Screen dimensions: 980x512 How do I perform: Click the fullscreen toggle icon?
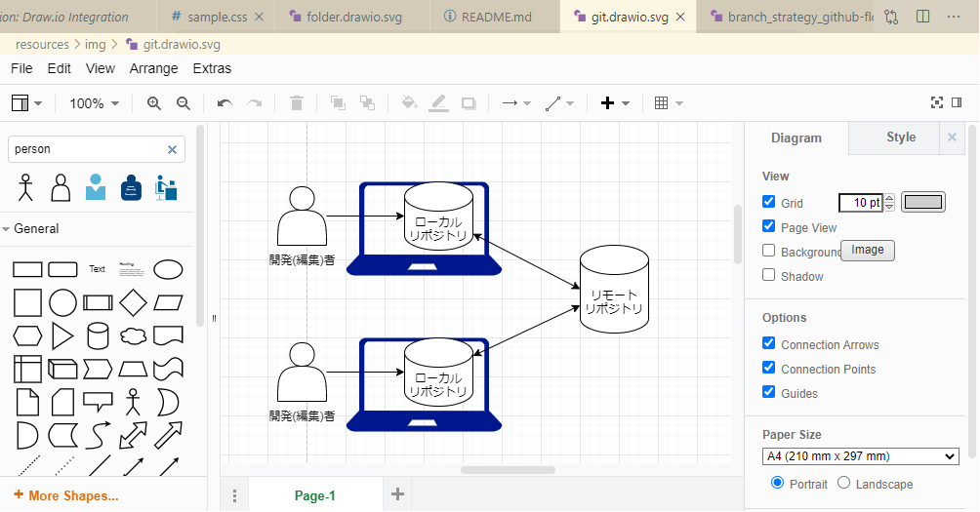point(937,102)
